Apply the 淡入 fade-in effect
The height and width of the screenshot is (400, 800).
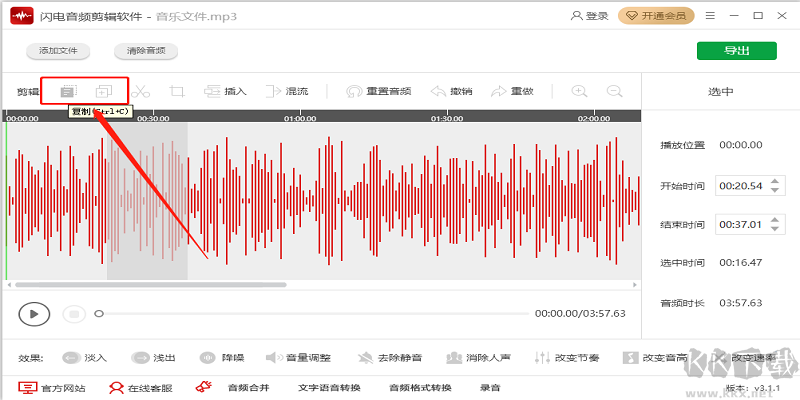pos(85,358)
